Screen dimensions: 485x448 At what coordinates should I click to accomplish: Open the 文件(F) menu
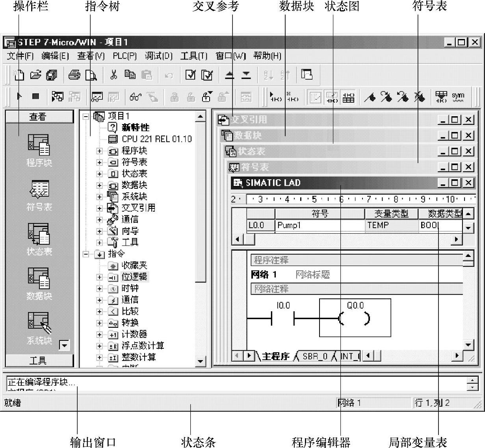point(20,56)
